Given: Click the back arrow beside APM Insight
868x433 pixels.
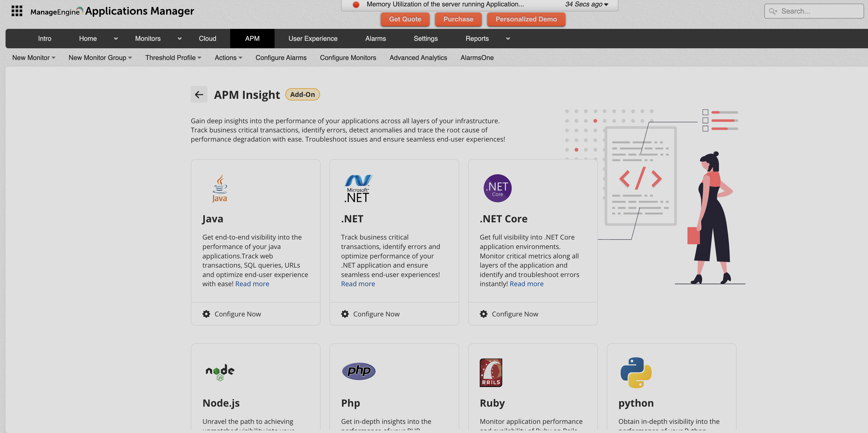Looking at the screenshot, I should click(199, 94).
